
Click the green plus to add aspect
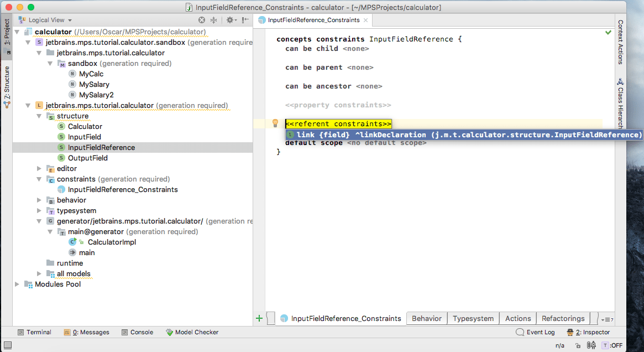point(259,318)
